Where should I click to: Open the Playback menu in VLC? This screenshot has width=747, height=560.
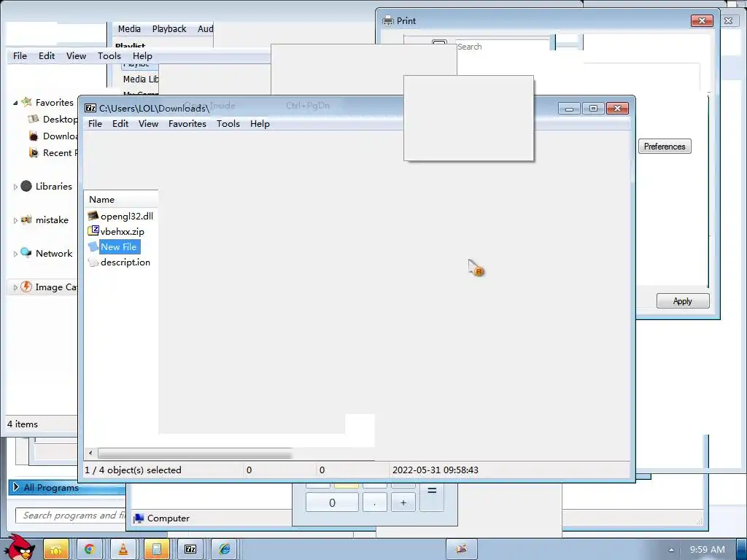(169, 28)
